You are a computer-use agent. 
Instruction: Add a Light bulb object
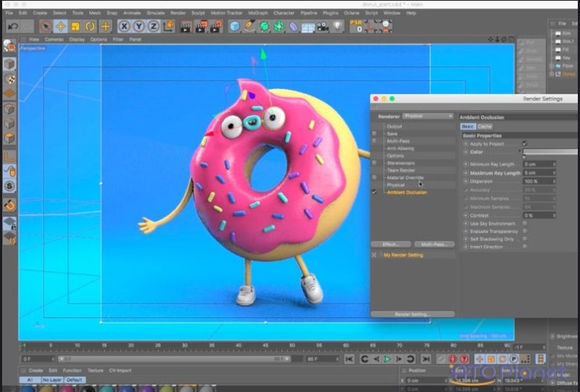point(337,26)
